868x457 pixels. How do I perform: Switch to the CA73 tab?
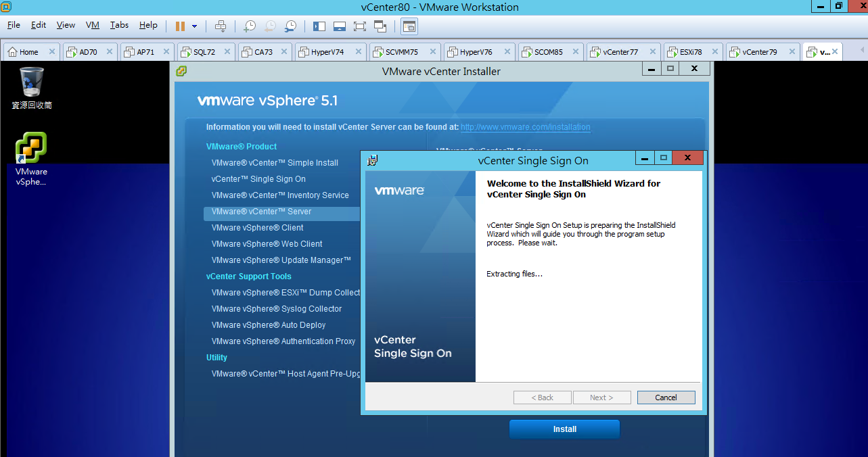[x=264, y=52]
